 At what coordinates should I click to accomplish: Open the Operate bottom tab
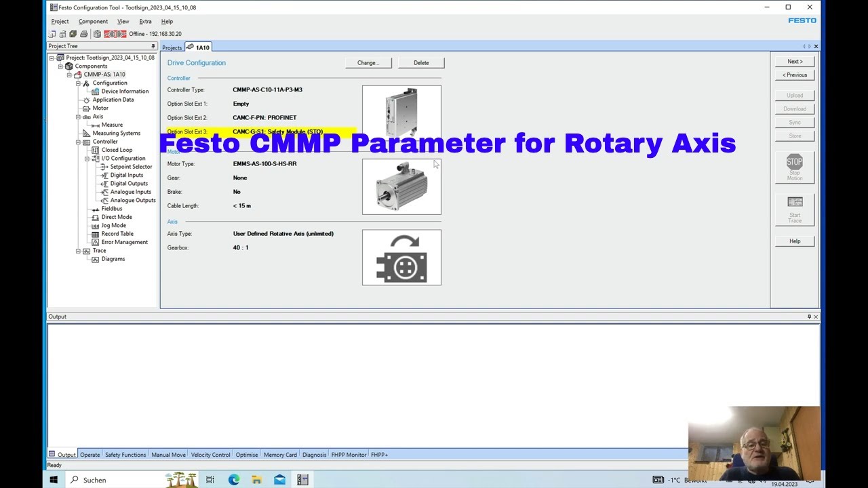pos(90,455)
